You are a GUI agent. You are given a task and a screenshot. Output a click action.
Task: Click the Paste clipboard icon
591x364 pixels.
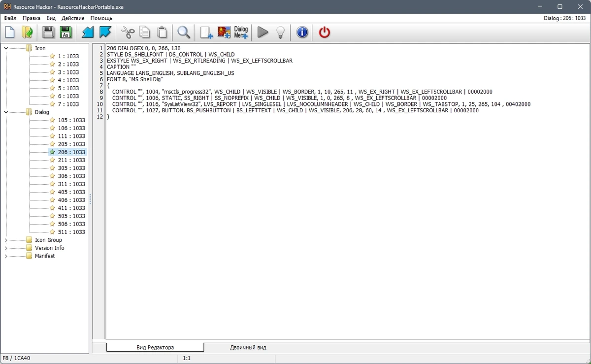click(162, 33)
